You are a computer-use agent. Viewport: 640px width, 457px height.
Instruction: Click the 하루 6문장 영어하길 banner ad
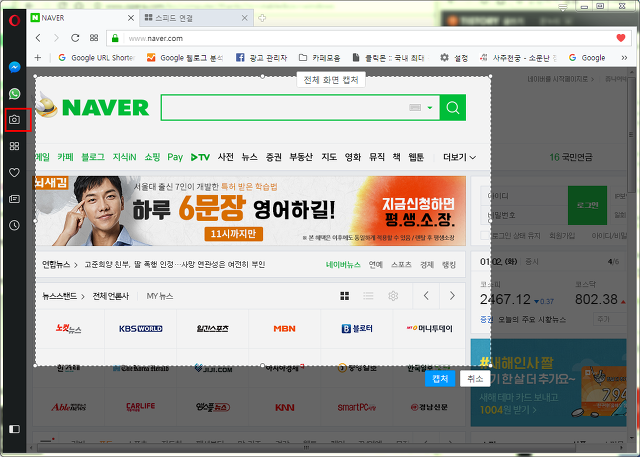pos(249,211)
